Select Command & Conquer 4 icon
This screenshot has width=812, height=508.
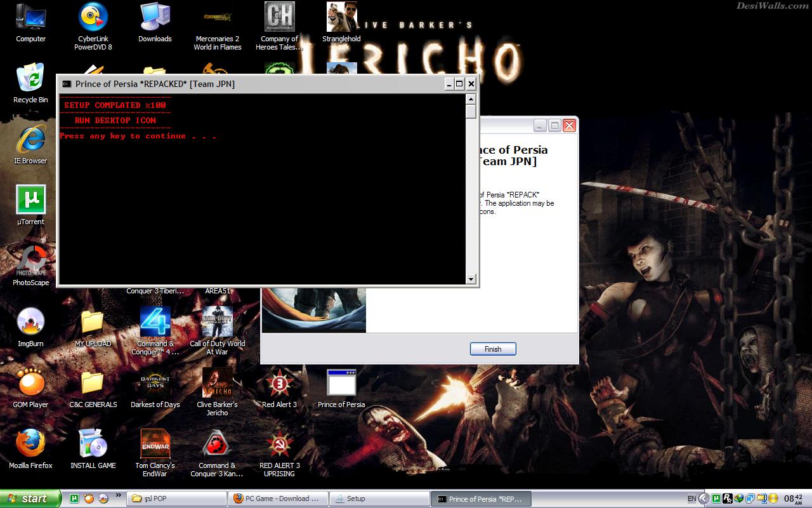point(155,331)
